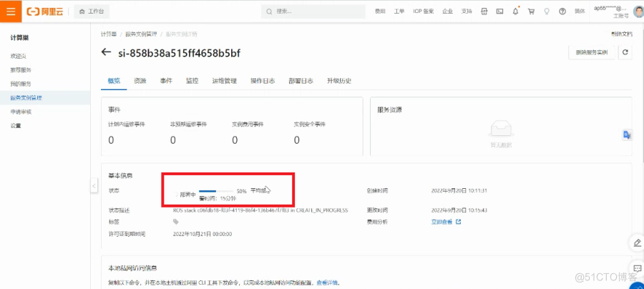
Task: Open the hamburger main menu
Action: point(11,11)
